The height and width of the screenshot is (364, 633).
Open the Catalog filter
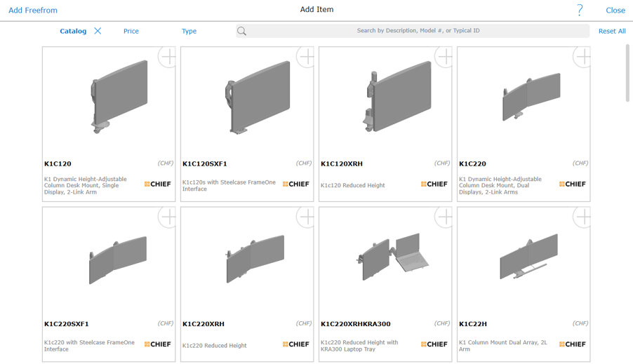(73, 31)
